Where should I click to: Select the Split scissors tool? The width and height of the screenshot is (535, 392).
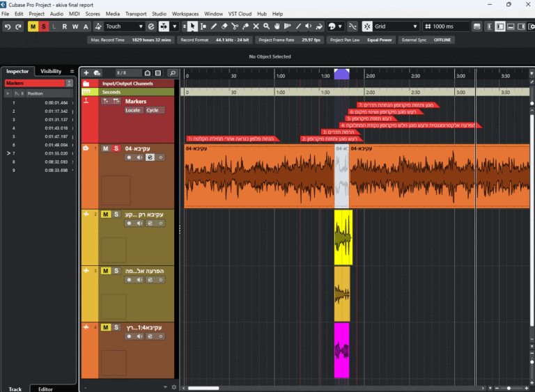pyautogui.click(x=235, y=26)
